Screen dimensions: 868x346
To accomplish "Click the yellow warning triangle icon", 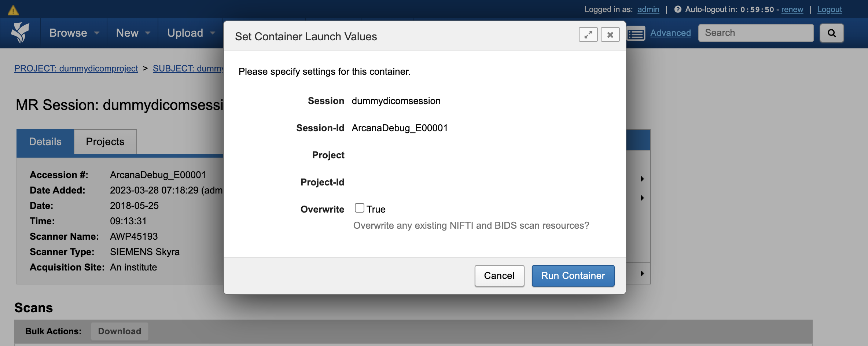I will pos(13,10).
